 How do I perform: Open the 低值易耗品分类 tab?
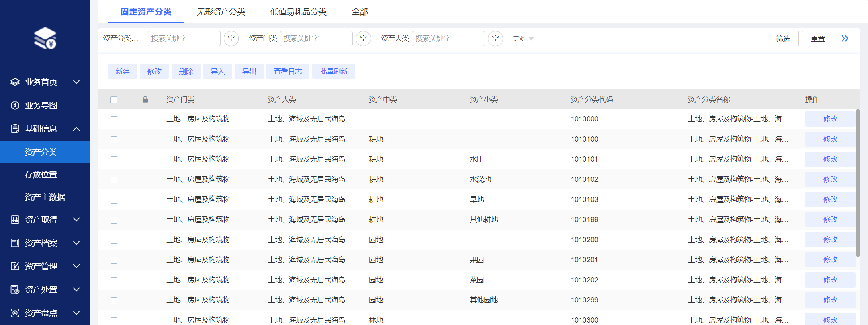pos(298,12)
